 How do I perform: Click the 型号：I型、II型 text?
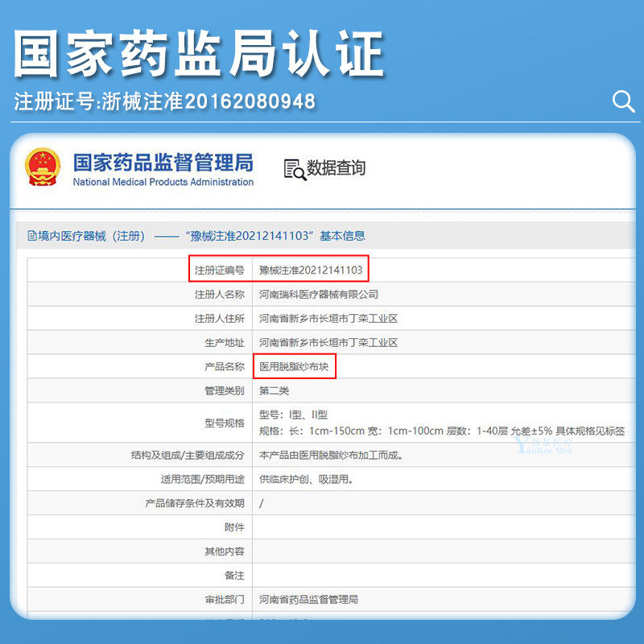[x=293, y=415]
